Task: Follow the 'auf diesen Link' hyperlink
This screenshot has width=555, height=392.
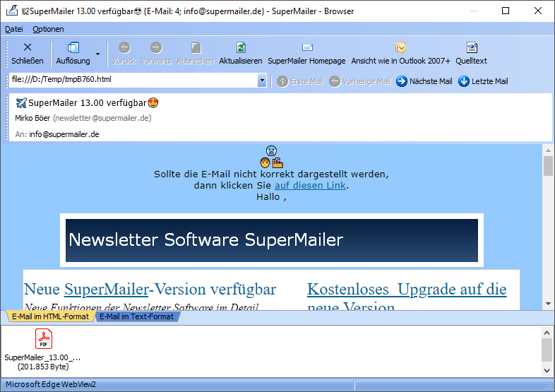Action: pos(310,186)
